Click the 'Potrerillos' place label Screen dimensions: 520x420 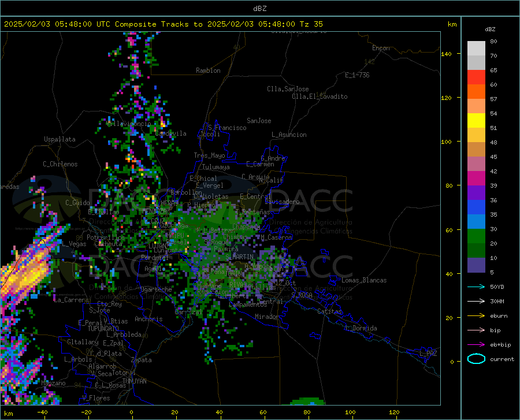[106, 237]
